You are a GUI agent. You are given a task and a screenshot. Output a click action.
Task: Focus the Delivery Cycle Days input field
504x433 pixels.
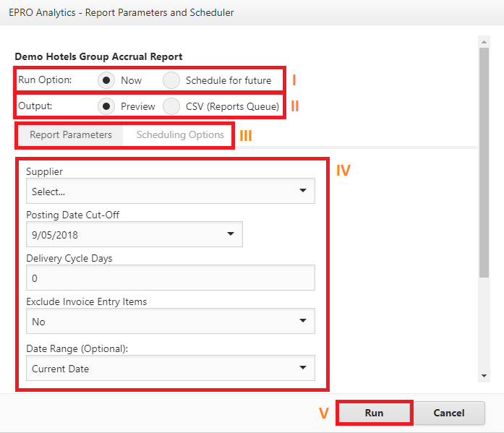170,278
